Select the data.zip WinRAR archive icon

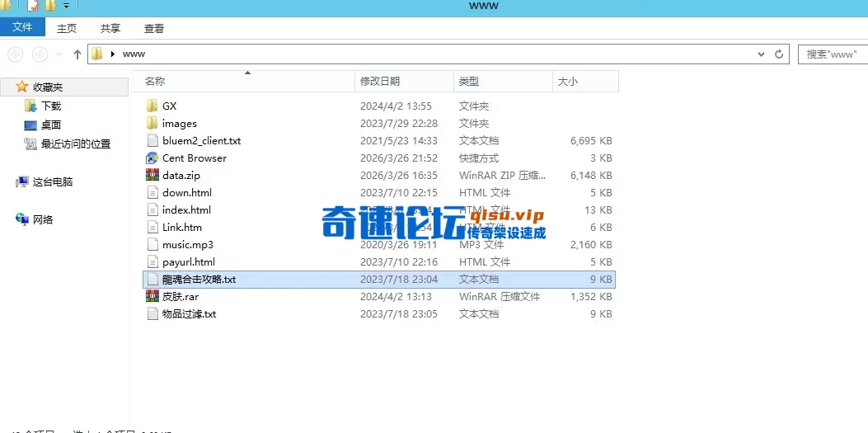coord(152,175)
